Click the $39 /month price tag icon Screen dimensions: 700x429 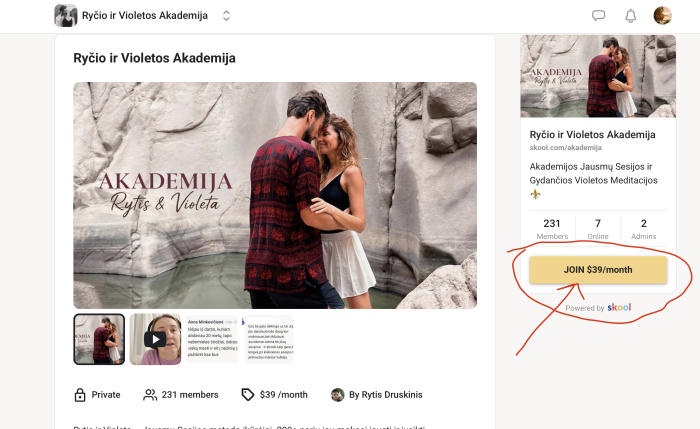coord(248,395)
